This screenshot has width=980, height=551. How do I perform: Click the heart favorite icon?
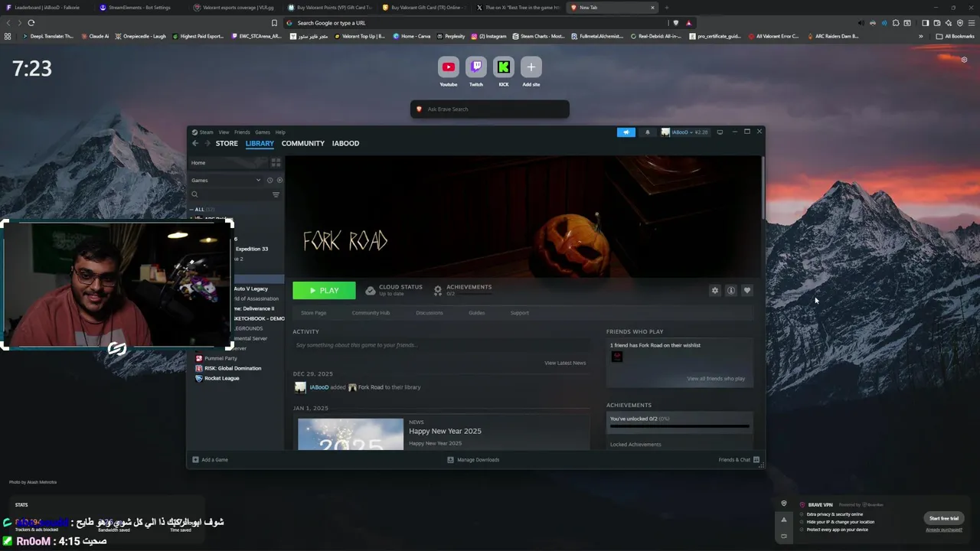point(747,291)
